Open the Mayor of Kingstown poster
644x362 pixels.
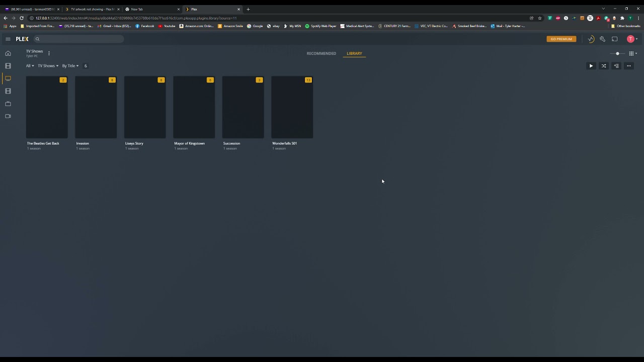pyautogui.click(x=194, y=107)
